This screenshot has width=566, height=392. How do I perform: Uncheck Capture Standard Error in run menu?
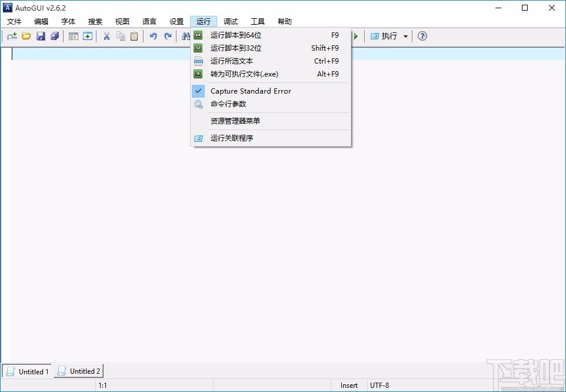[x=251, y=91]
